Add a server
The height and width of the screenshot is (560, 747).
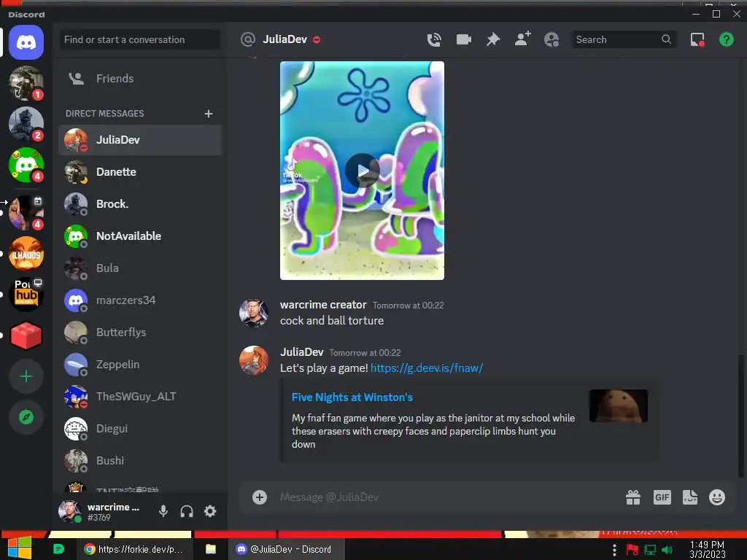tap(26, 377)
